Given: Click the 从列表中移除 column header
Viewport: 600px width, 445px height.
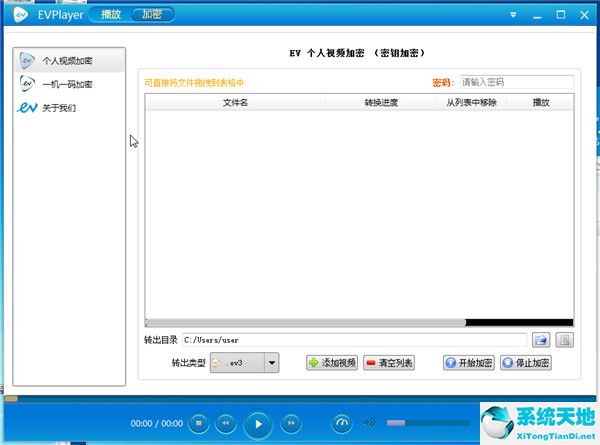Looking at the screenshot, I should pyautogui.click(x=471, y=103).
